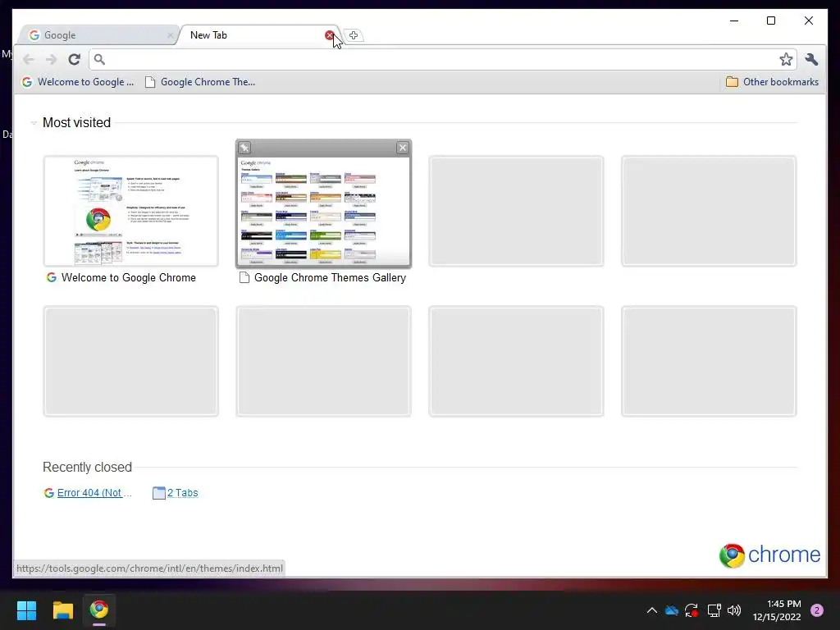This screenshot has width=840, height=630.
Task: Open Welcome to Google bookmark in bar
Action: (x=78, y=82)
